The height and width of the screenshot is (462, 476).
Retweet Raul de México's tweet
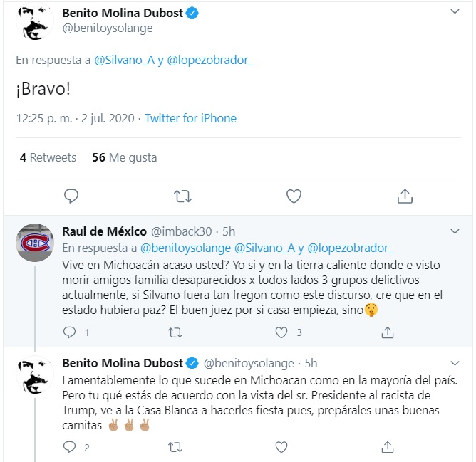point(175,332)
